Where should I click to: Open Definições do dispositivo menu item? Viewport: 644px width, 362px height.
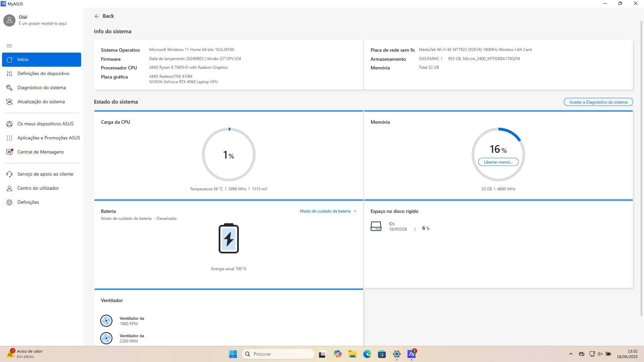tap(42, 73)
